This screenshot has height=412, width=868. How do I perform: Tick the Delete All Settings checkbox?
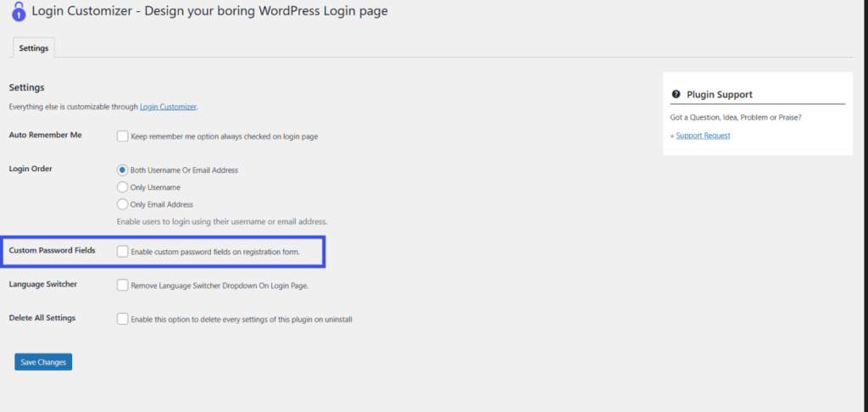[122, 320]
